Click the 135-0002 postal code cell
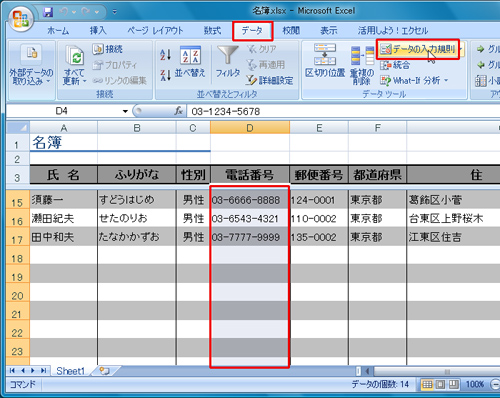500x398 pixels. coord(319,237)
